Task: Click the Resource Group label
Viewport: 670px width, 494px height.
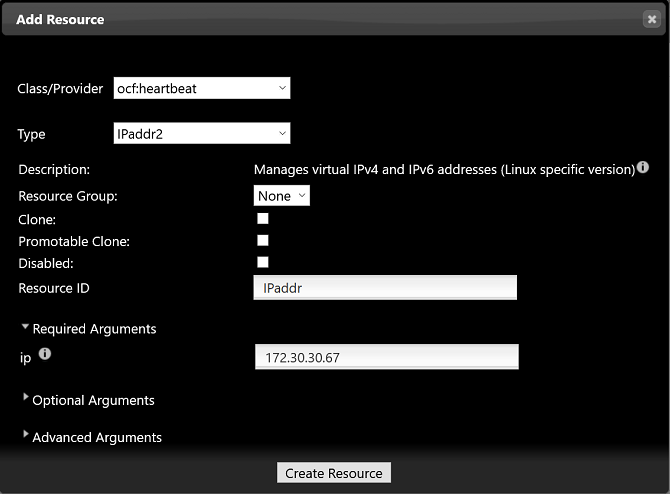Action: click(68, 196)
